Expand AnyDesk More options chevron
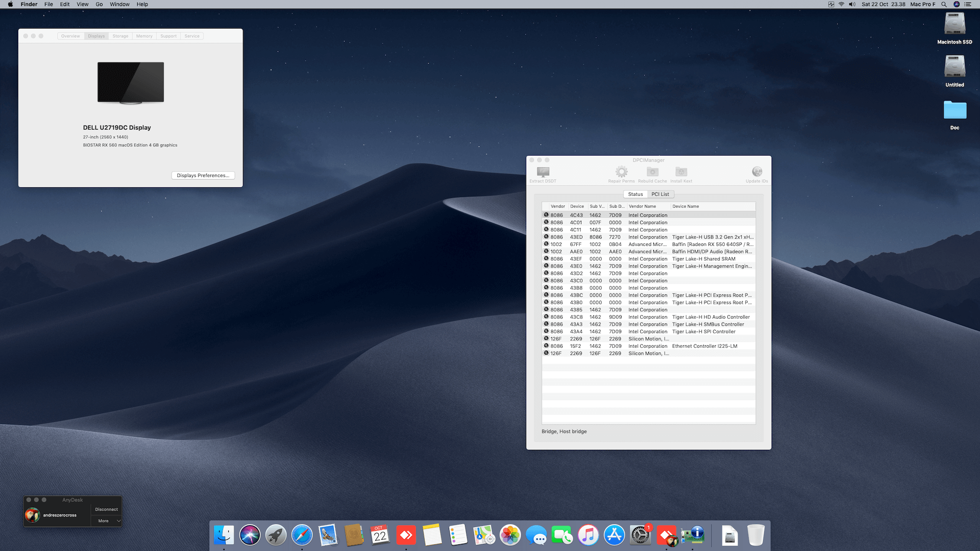 [118, 521]
